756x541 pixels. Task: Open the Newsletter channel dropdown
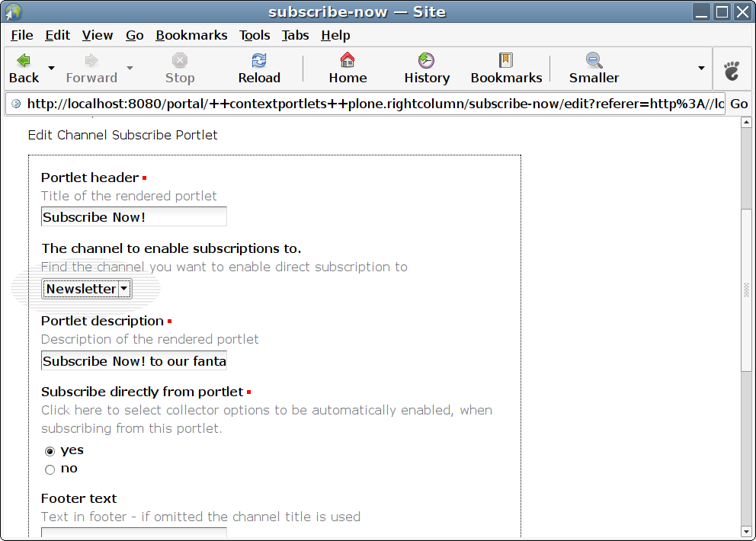[87, 289]
